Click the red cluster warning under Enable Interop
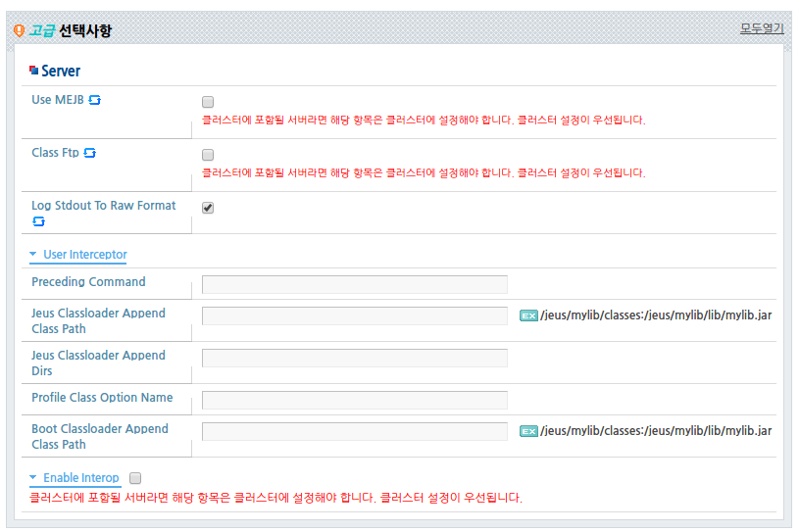Viewport: 800px width, 532px height. [275, 498]
